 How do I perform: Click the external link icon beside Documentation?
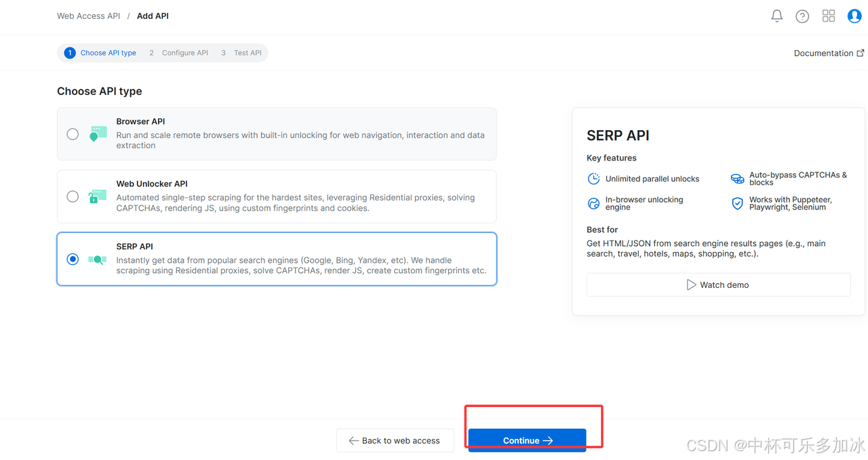tap(861, 53)
